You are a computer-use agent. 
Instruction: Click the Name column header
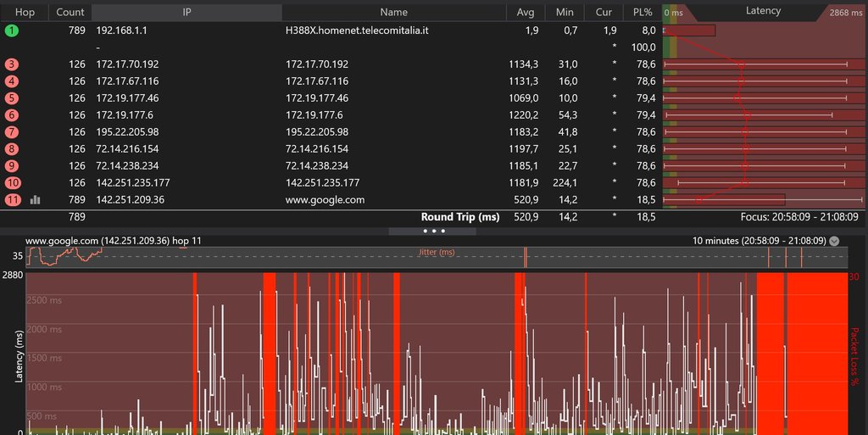(393, 12)
